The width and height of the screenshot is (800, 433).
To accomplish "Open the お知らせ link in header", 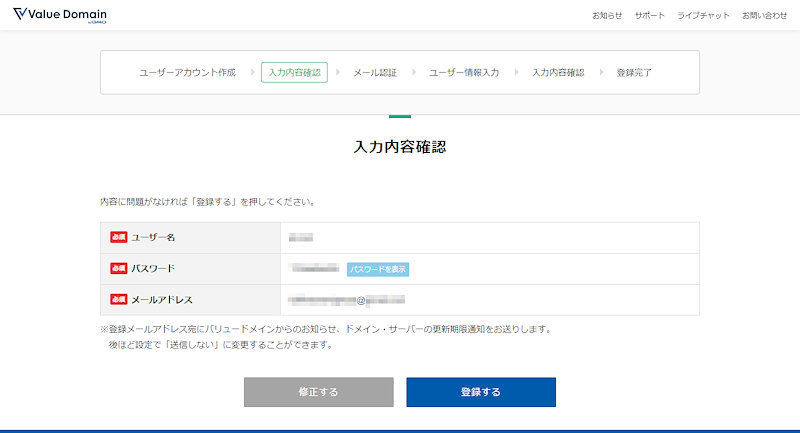I will (x=607, y=16).
